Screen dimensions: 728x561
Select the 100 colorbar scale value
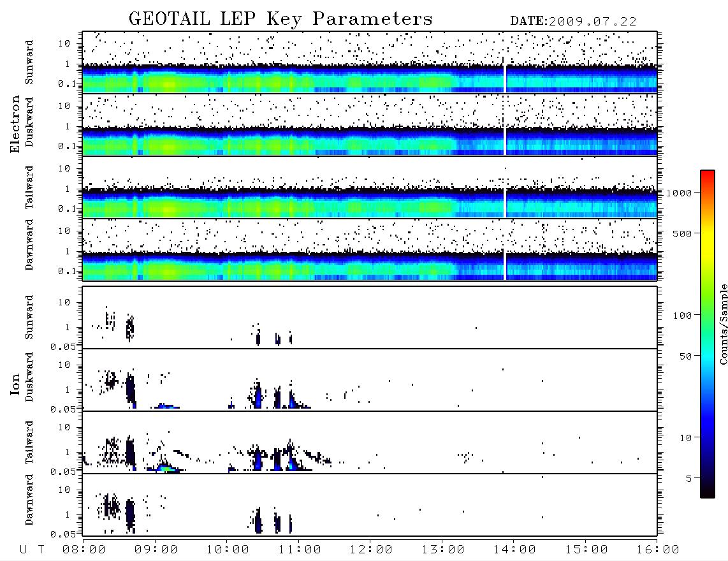682,316
